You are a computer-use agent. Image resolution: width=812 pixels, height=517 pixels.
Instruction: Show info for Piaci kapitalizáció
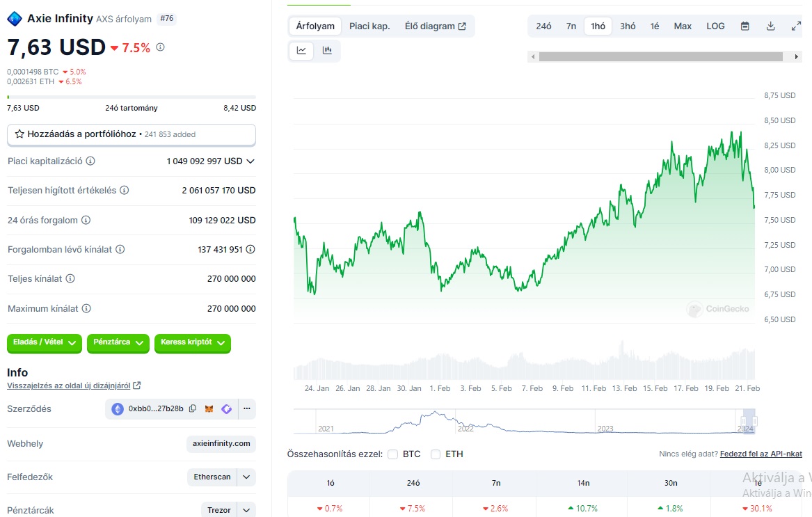90,161
